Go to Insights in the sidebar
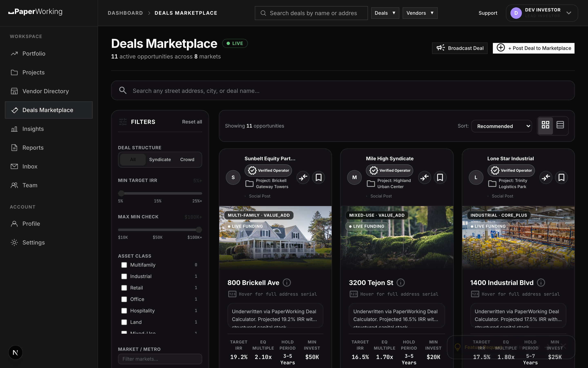 (x=49, y=129)
